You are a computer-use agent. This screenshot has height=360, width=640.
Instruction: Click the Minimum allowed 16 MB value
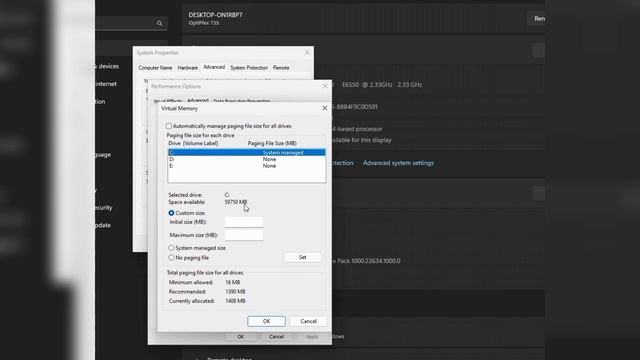[x=233, y=282]
